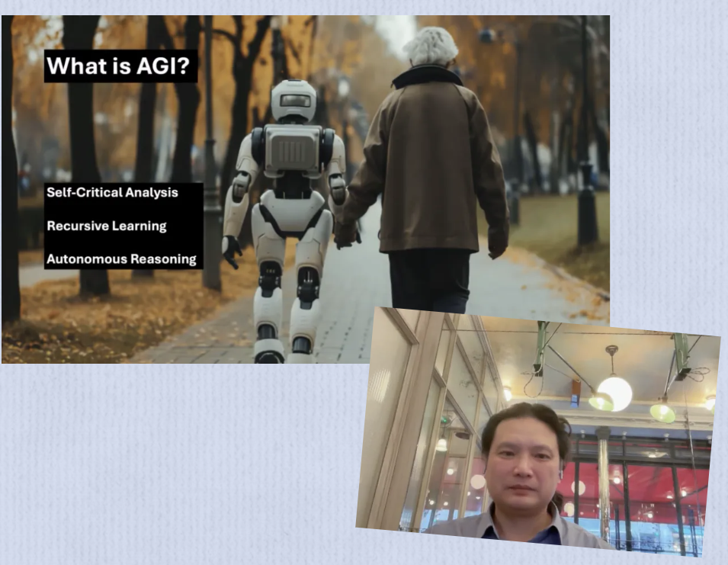Select the "Autonomous Reasoning" text line
728x565 pixels.
[x=122, y=258]
